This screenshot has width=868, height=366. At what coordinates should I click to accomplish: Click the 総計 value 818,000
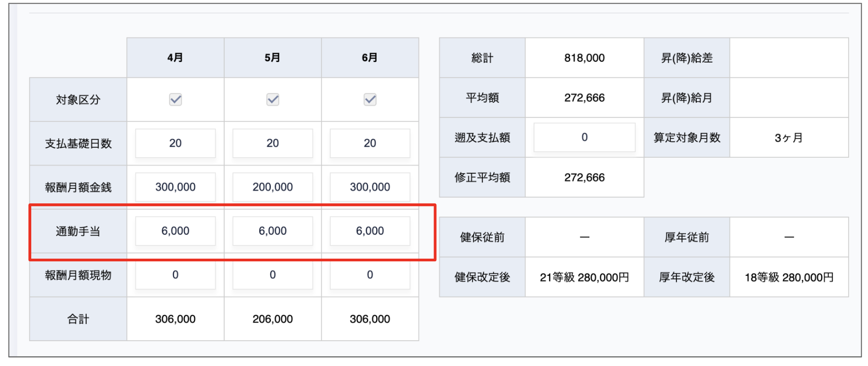point(584,58)
